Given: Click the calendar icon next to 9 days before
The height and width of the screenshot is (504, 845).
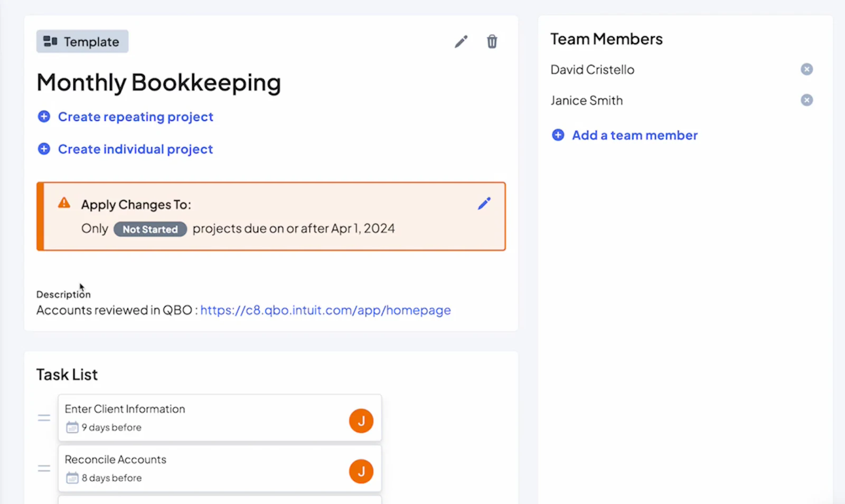Looking at the screenshot, I should click(72, 427).
